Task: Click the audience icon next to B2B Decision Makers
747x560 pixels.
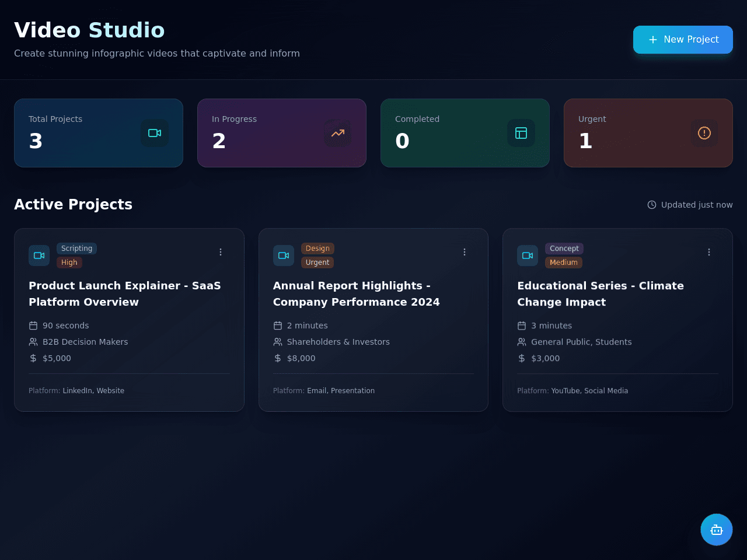Action: pyautogui.click(x=33, y=342)
